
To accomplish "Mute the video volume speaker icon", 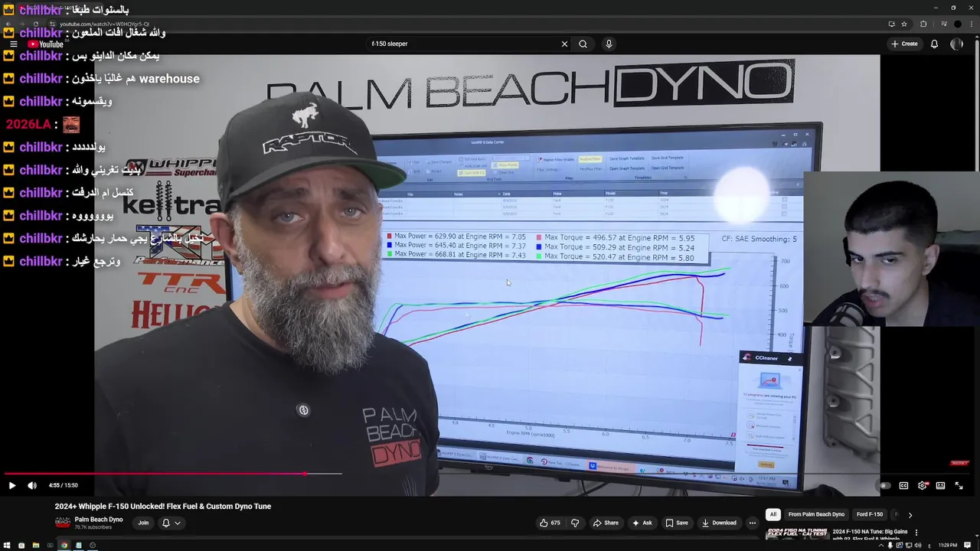I will tap(32, 485).
